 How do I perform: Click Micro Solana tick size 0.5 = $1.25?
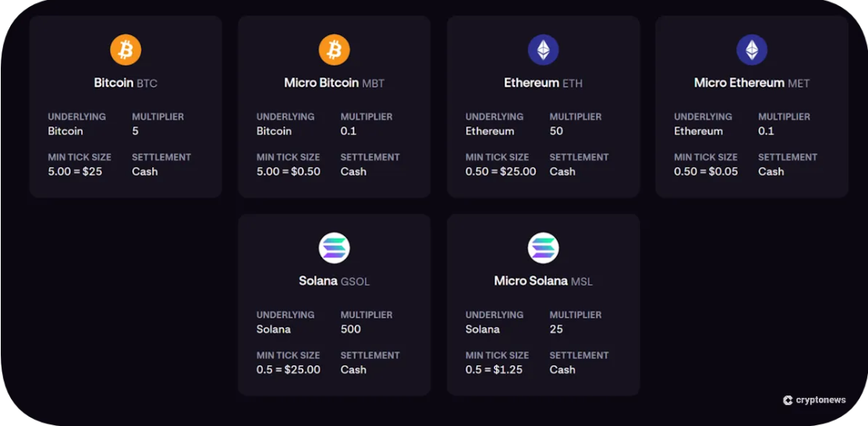point(494,370)
